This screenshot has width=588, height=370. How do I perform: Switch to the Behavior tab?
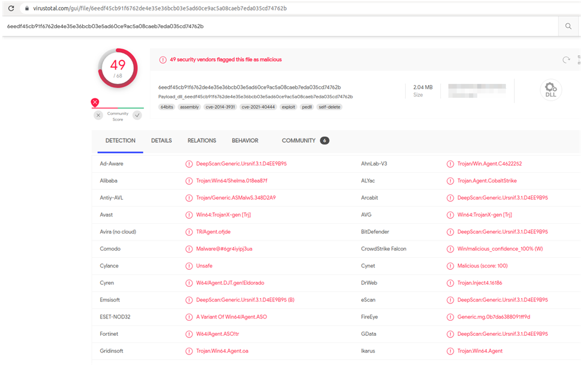tap(245, 140)
